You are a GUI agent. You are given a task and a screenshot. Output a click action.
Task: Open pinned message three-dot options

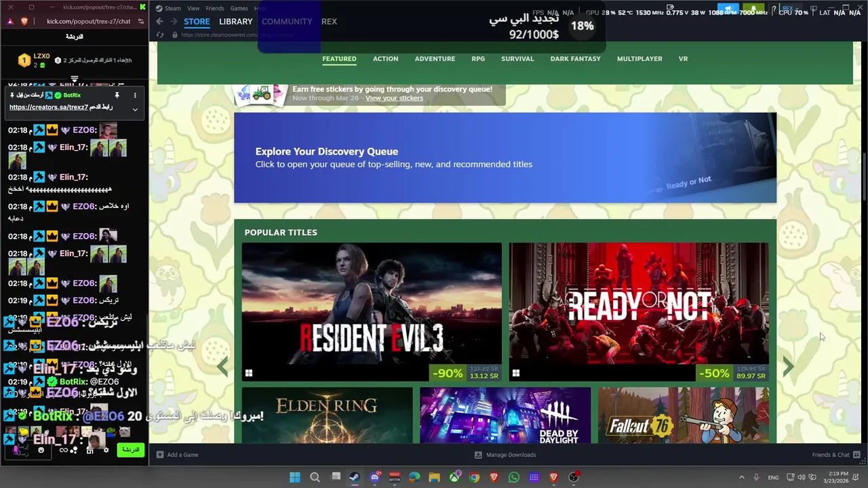point(135,96)
